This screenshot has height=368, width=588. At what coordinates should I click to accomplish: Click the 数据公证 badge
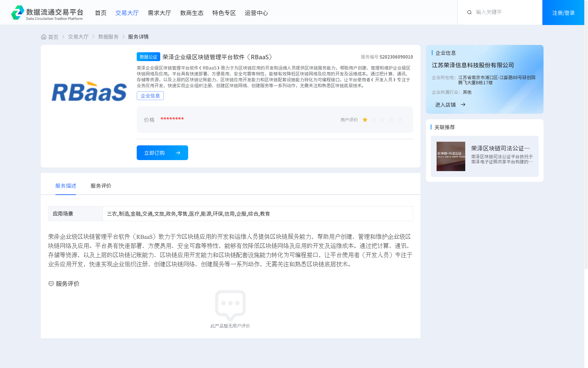click(x=148, y=57)
